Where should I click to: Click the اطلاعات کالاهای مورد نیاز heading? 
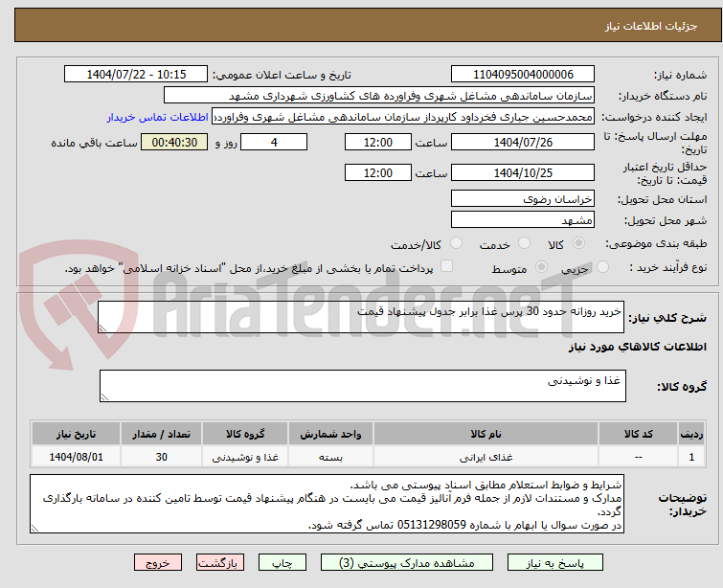(637, 347)
